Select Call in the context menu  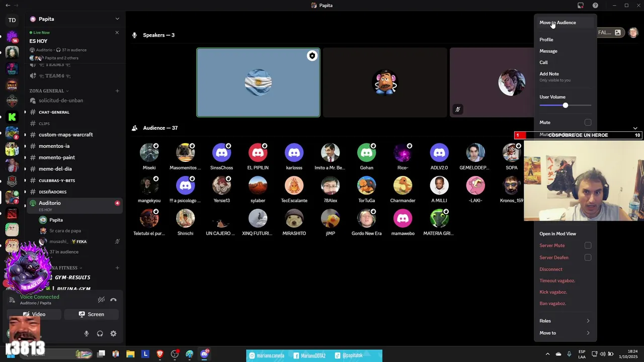click(x=565, y=62)
